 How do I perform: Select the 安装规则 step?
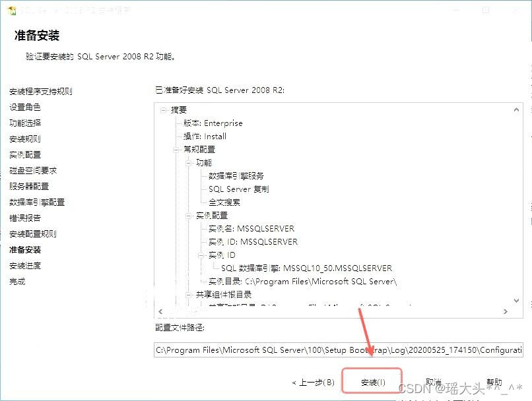(x=25, y=139)
